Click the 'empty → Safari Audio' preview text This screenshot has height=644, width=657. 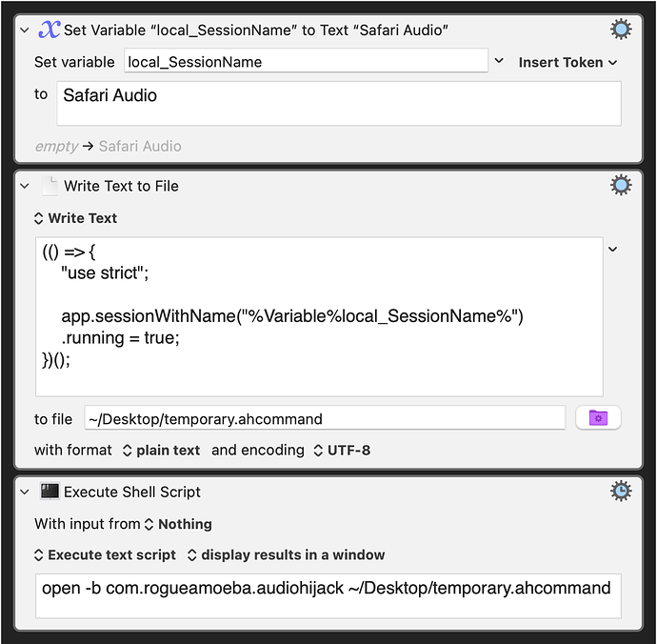(109, 147)
